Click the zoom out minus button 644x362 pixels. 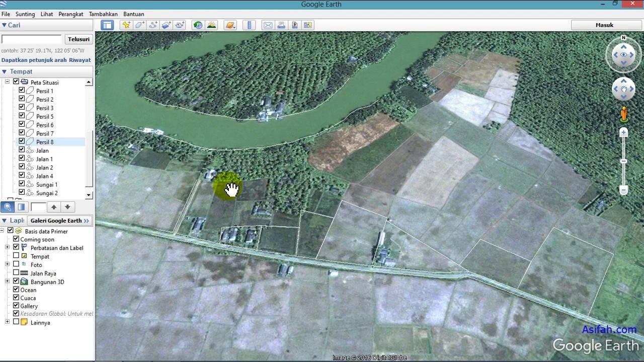click(624, 190)
